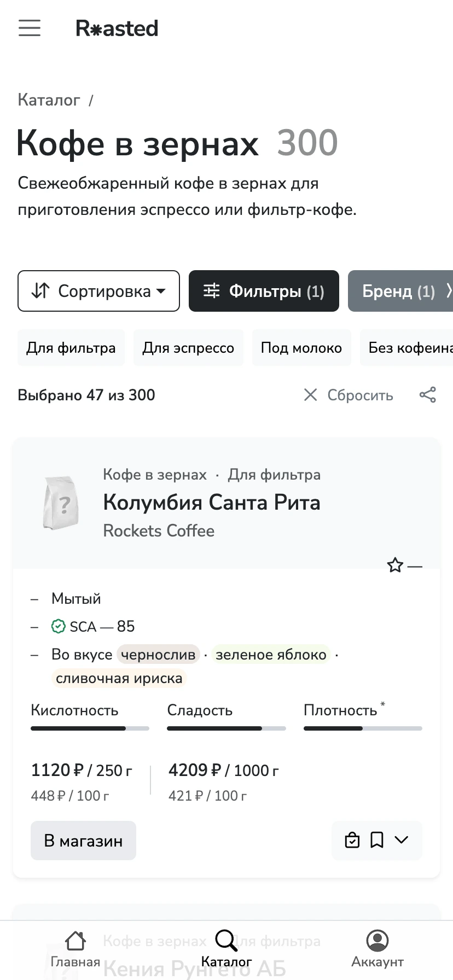Open the Rockets Coffee brand link
The height and width of the screenshot is (980, 453).
(159, 530)
